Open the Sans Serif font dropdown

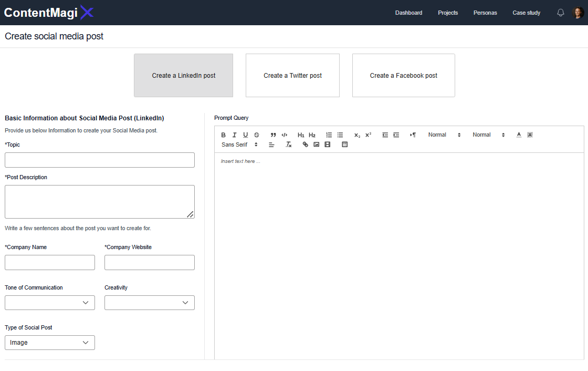[239, 145]
